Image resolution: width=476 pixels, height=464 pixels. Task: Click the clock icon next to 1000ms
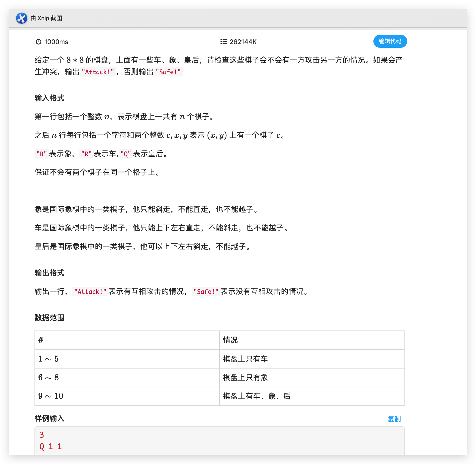coord(39,42)
